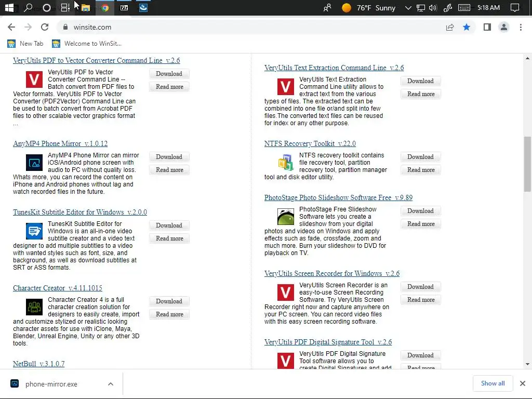Open File Explorer from the taskbar
The width and height of the screenshot is (532, 399).
point(86,8)
